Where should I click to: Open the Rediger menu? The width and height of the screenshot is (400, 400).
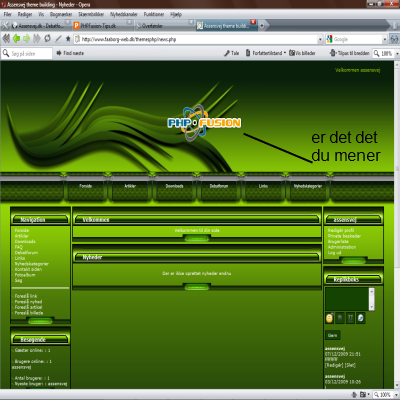25,14
